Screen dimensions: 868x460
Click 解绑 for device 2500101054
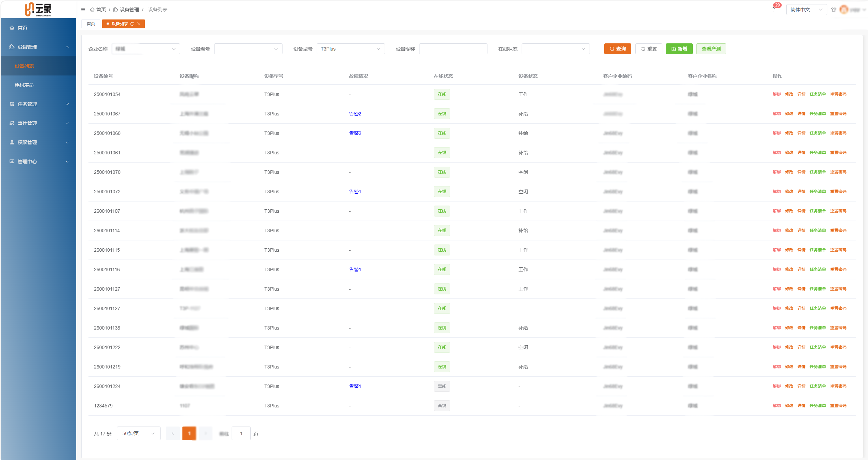pos(777,94)
